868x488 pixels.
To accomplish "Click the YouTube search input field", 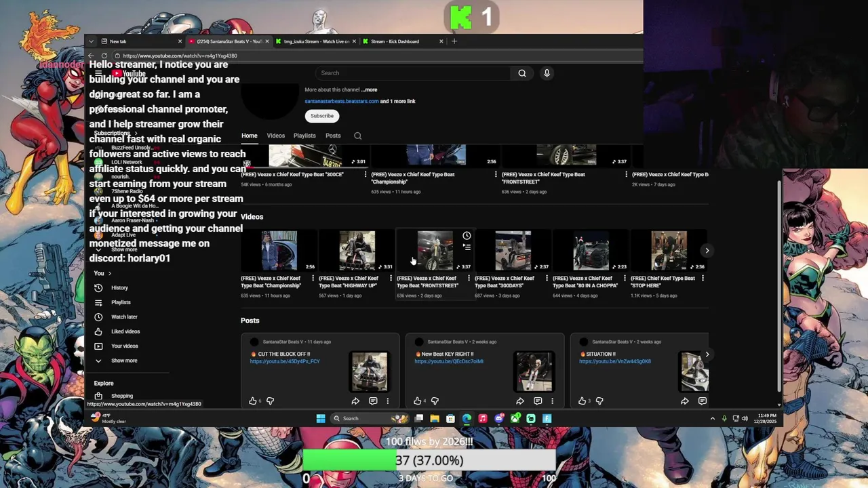I will (414, 73).
